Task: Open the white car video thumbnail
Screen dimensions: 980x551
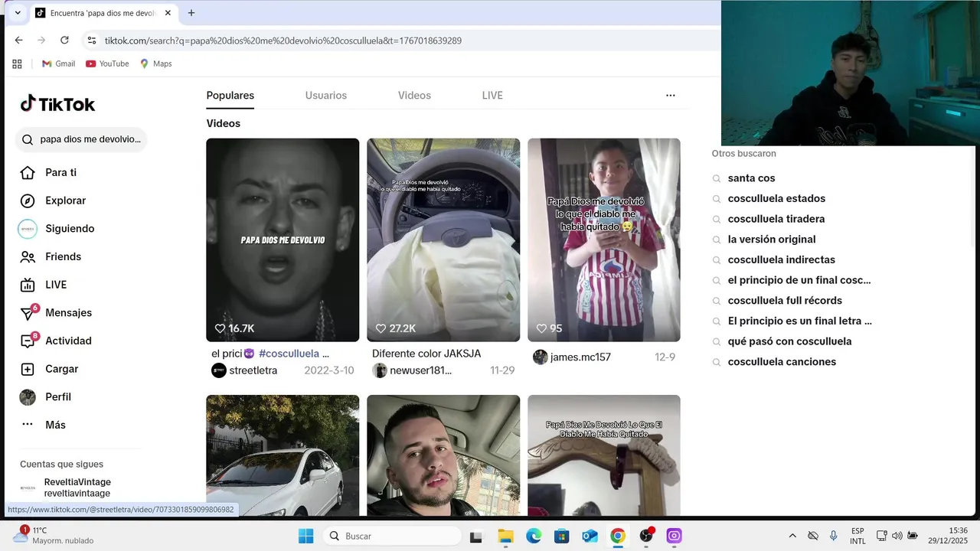Action: click(x=283, y=455)
